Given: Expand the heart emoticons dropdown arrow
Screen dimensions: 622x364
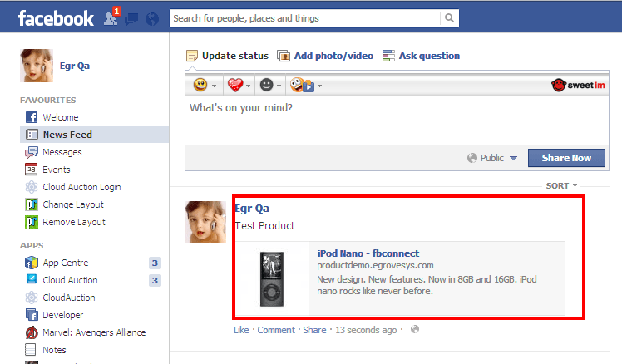Looking at the screenshot, I should 249,86.
